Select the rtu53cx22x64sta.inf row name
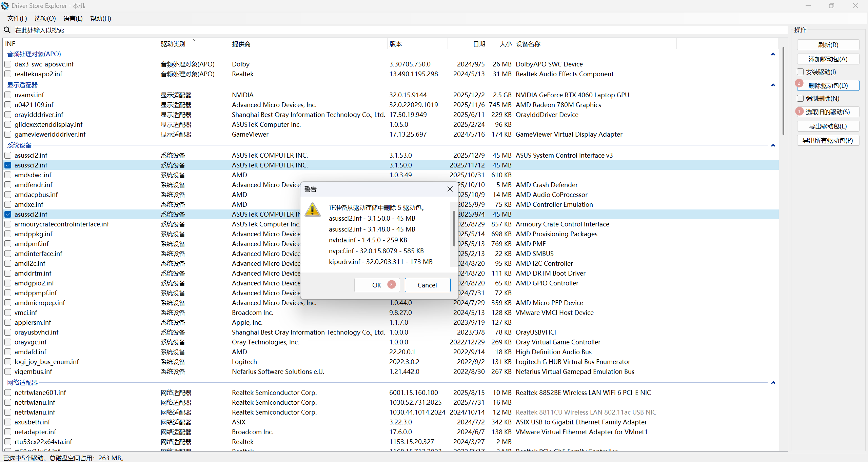This screenshot has width=868, height=462. tap(43, 442)
